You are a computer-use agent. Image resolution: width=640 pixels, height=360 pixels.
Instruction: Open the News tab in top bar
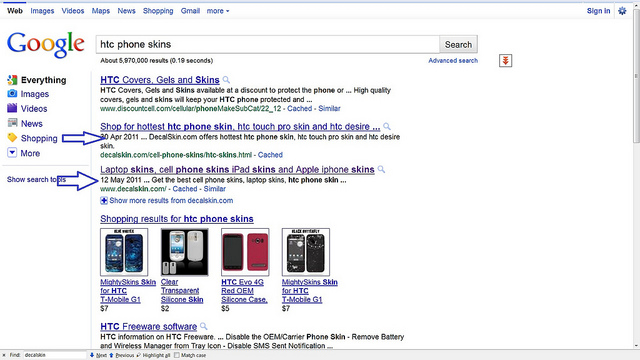[x=126, y=11]
